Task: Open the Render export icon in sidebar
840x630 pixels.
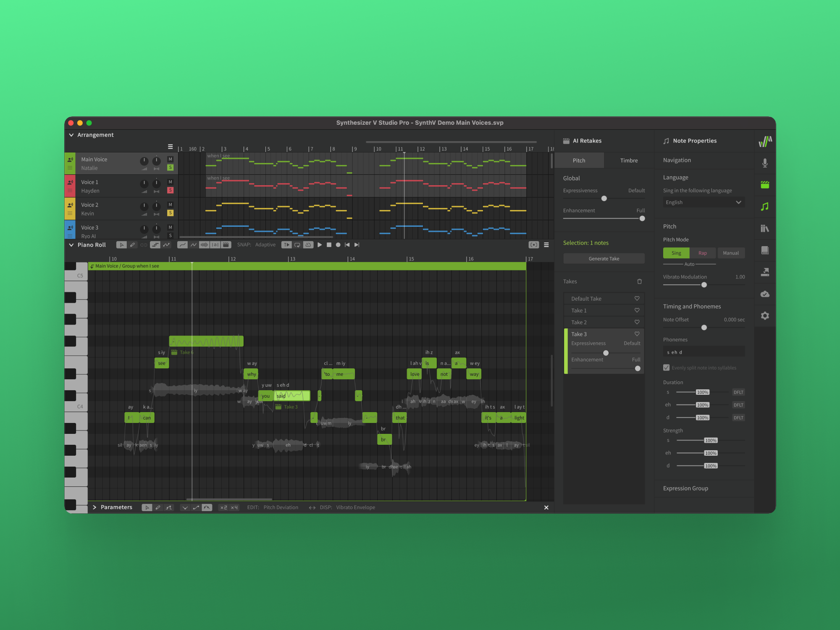Action: [765, 272]
